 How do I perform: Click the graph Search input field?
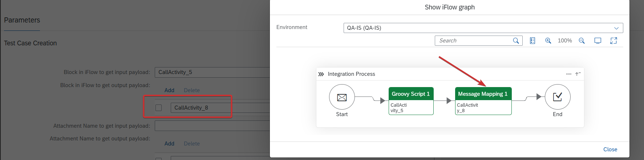tap(474, 41)
